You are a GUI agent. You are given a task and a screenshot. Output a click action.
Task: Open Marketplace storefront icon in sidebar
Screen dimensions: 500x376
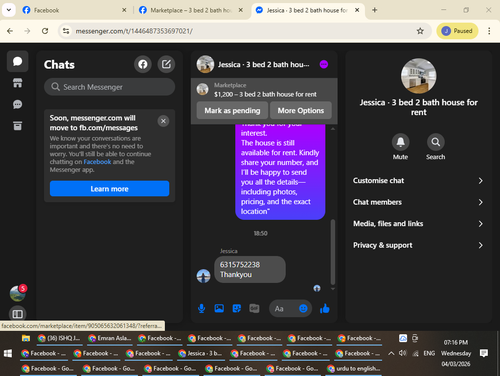coord(17,83)
